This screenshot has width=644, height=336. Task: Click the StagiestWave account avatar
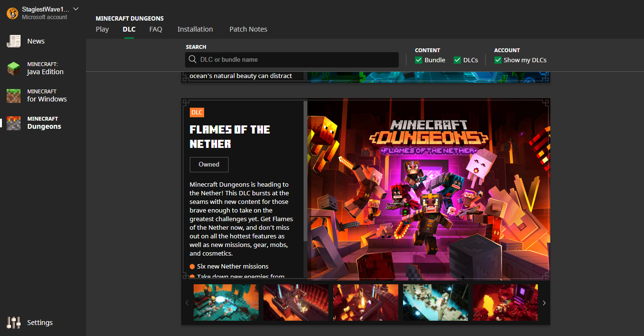pos(12,13)
